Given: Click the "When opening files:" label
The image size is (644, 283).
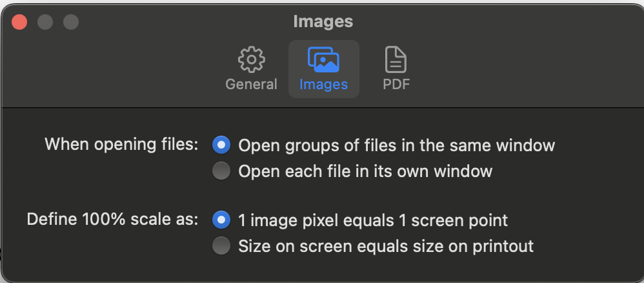Looking at the screenshot, I should click(x=121, y=144).
